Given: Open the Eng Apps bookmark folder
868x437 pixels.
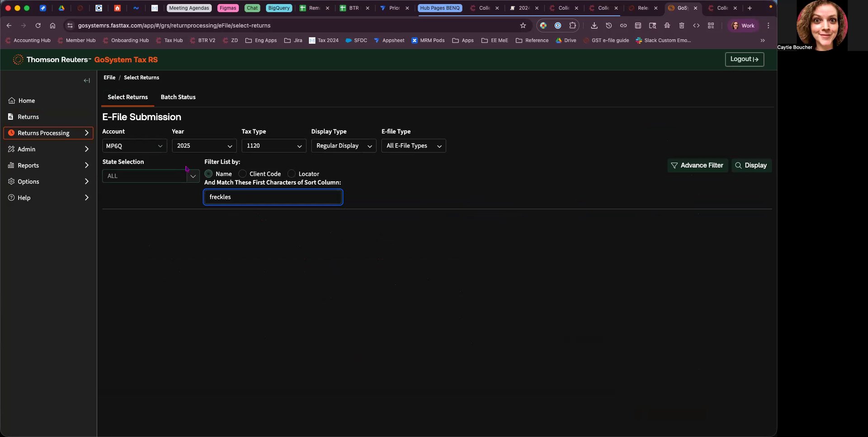Looking at the screenshot, I should click(261, 41).
